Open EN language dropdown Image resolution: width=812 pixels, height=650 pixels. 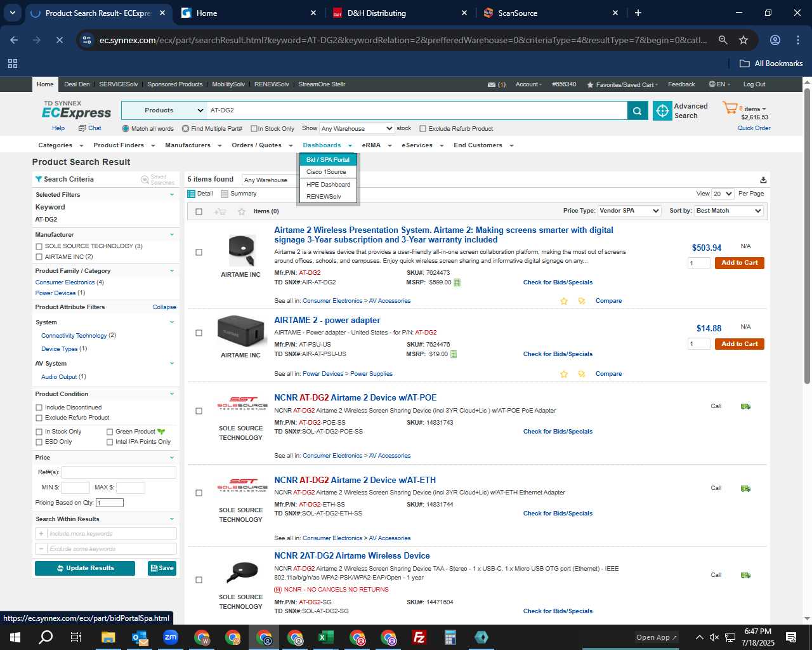click(x=719, y=84)
